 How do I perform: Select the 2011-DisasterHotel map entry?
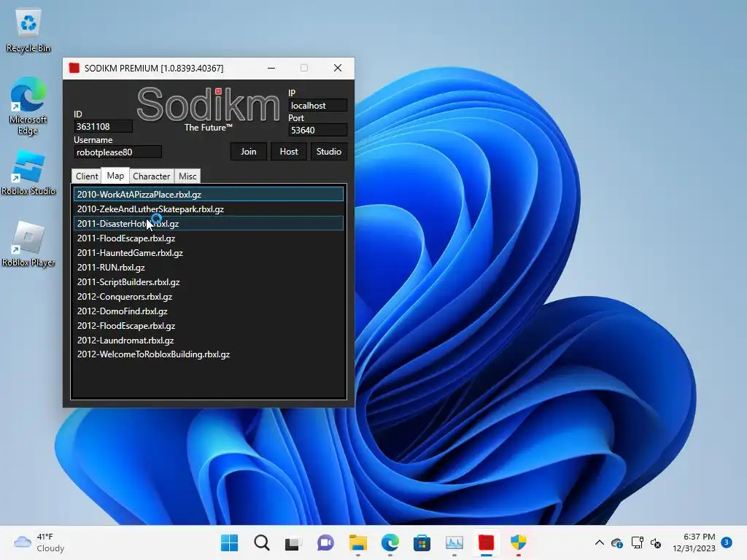pyautogui.click(x=208, y=224)
